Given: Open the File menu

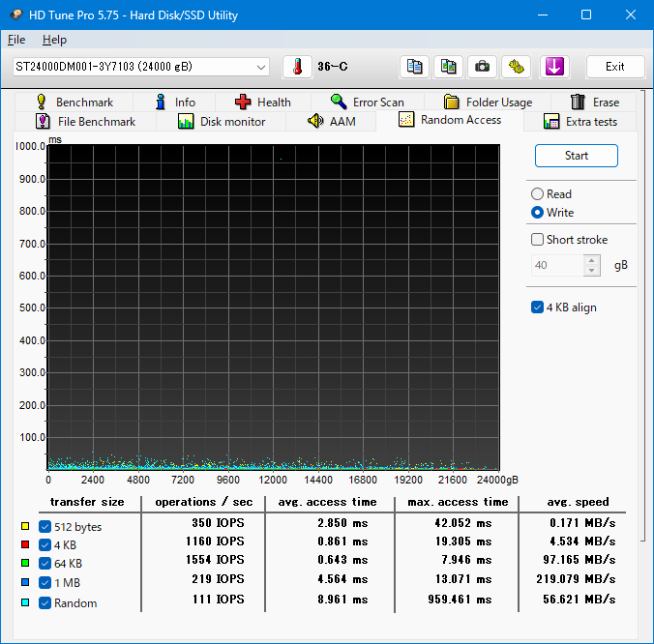Looking at the screenshot, I should point(16,40).
